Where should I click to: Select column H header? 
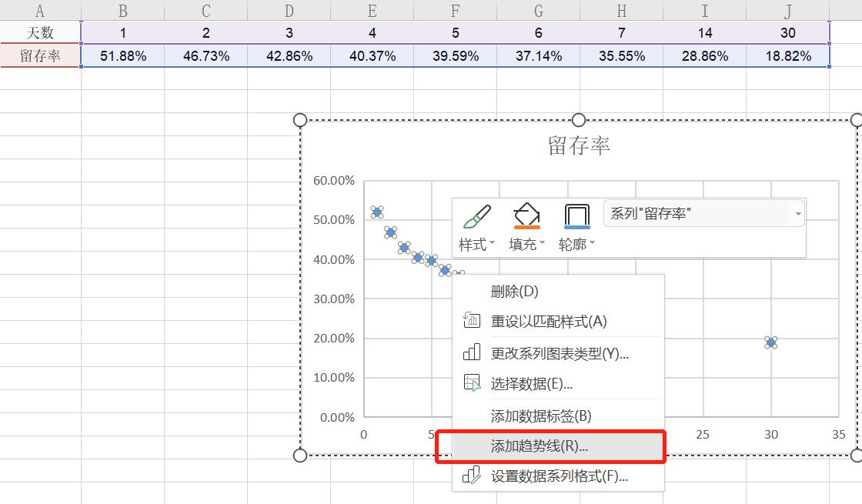[621, 11]
